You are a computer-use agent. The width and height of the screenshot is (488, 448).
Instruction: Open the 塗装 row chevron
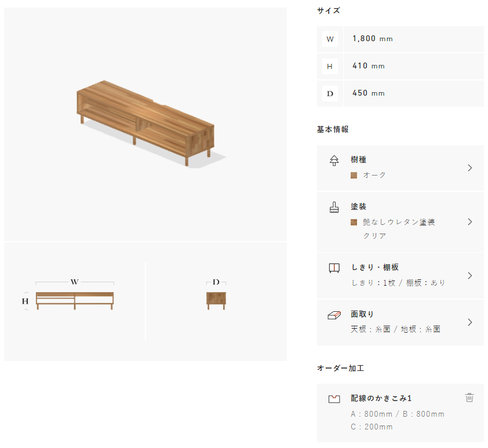pyautogui.click(x=470, y=222)
